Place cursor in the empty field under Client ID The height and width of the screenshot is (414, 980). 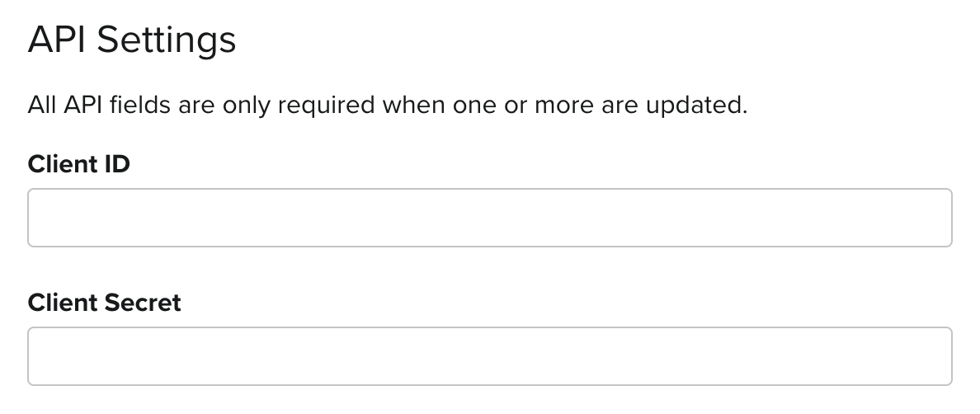[490, 218]
